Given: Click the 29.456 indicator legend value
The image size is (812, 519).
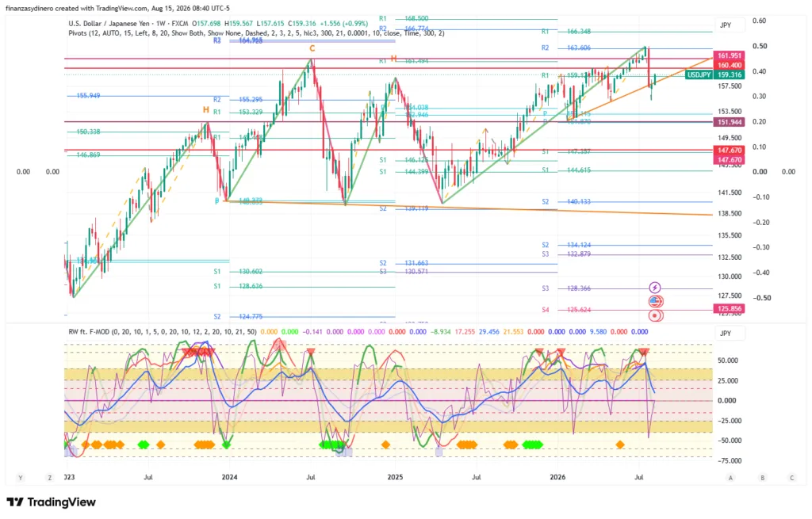Looking at the screenshot, I should tap(488, 332).
